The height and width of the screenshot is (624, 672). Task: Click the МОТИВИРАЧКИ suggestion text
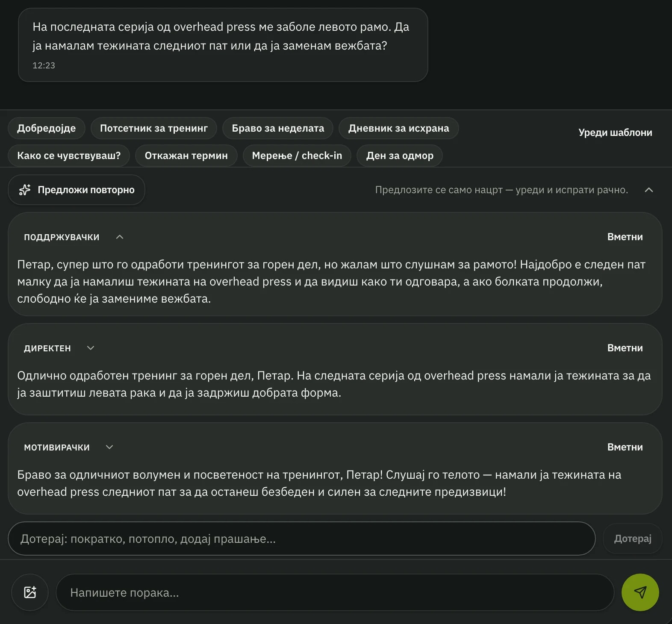coord(319,483)
